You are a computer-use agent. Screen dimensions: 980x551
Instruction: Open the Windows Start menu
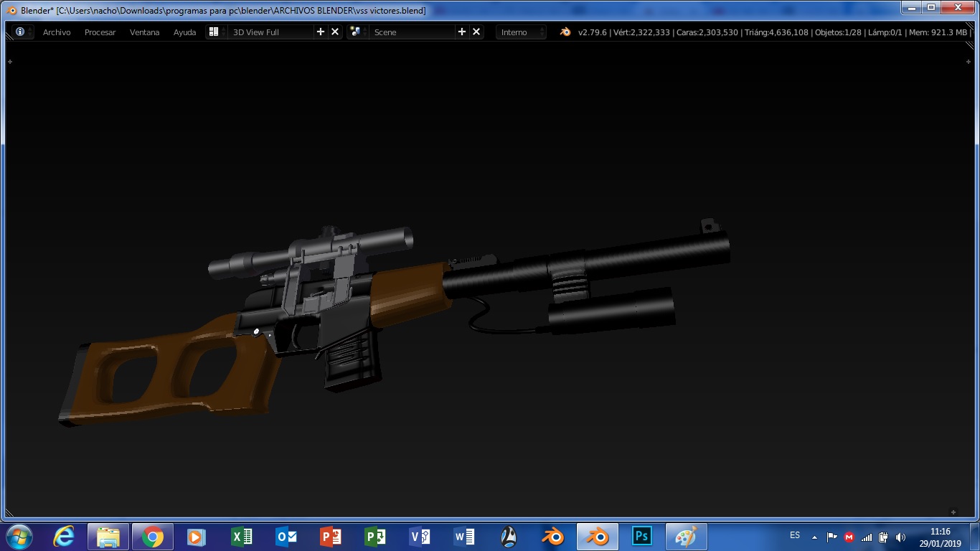18,537
